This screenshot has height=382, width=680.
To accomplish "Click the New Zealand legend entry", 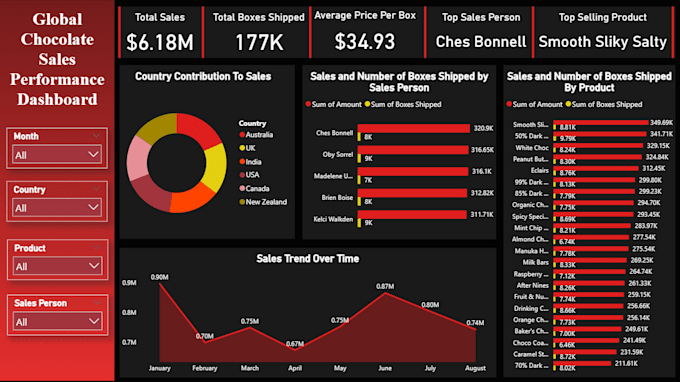I will pos(263,202).
